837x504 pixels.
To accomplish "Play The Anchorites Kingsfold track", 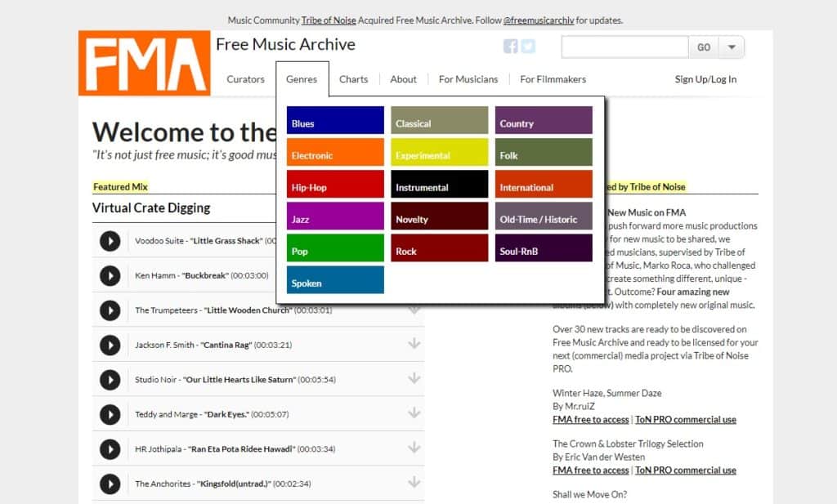I will (x=110, y=484).
